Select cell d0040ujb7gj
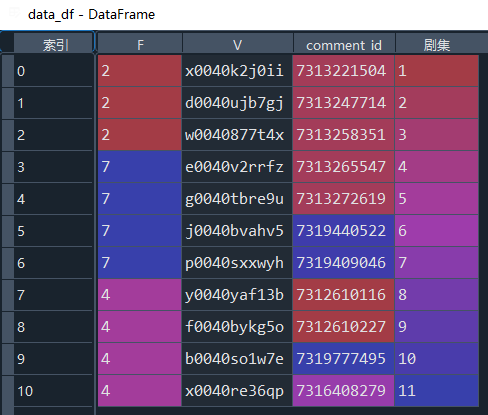The image size is (488, 415). point(237,103)
